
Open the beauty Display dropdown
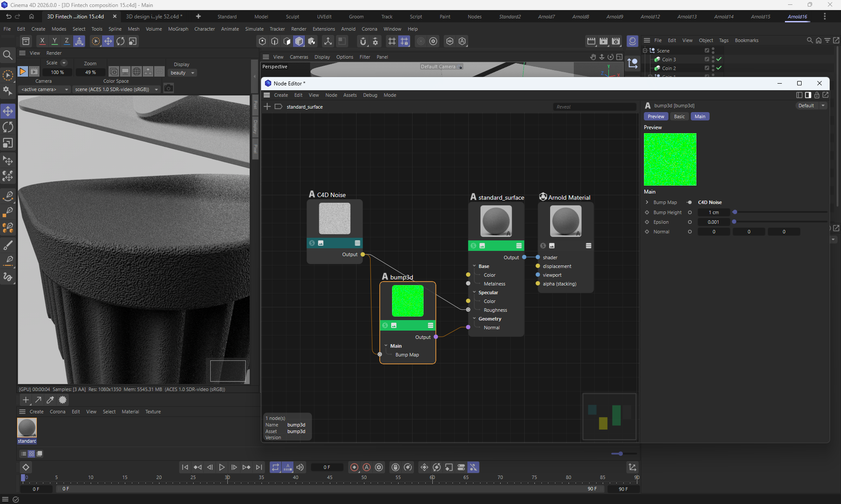pos(182,73)
